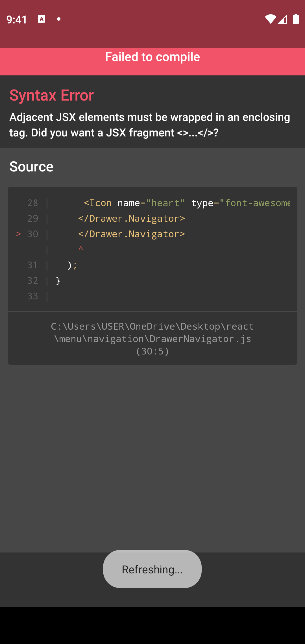Tap the notification dot in status bar
This screenshot has width=305, height=644.
point(59,19)
